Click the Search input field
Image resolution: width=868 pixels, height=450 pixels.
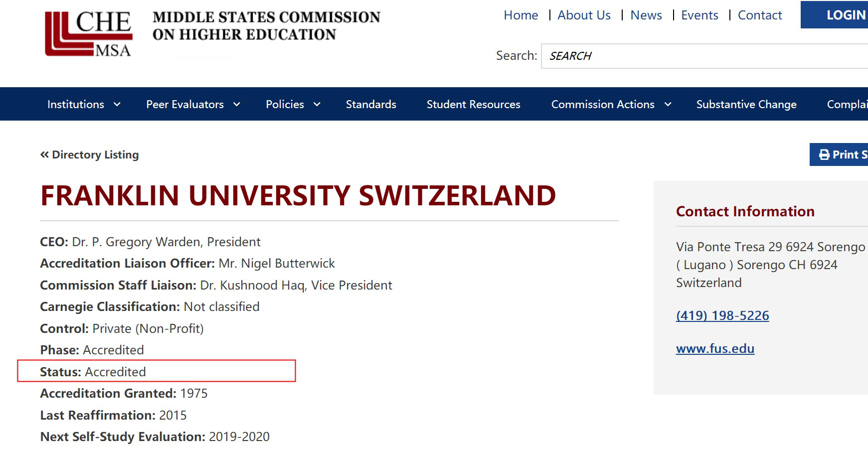pyautogui.click(x=704, y=56)
